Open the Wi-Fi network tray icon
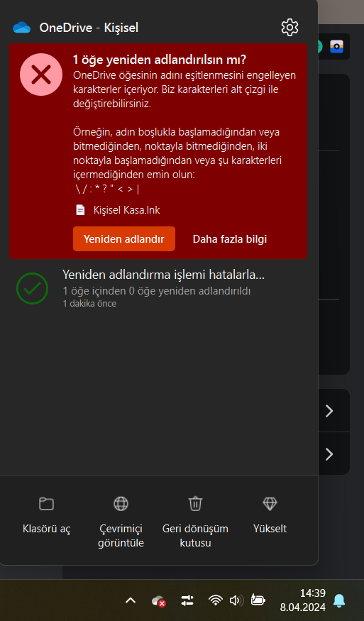 pyautogui.click(x=215, y=600)
